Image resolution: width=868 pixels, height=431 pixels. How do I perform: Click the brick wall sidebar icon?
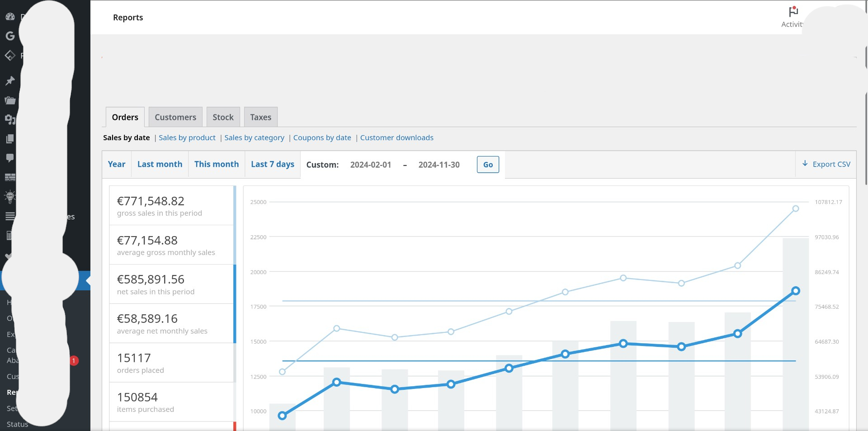click(10, 177)
